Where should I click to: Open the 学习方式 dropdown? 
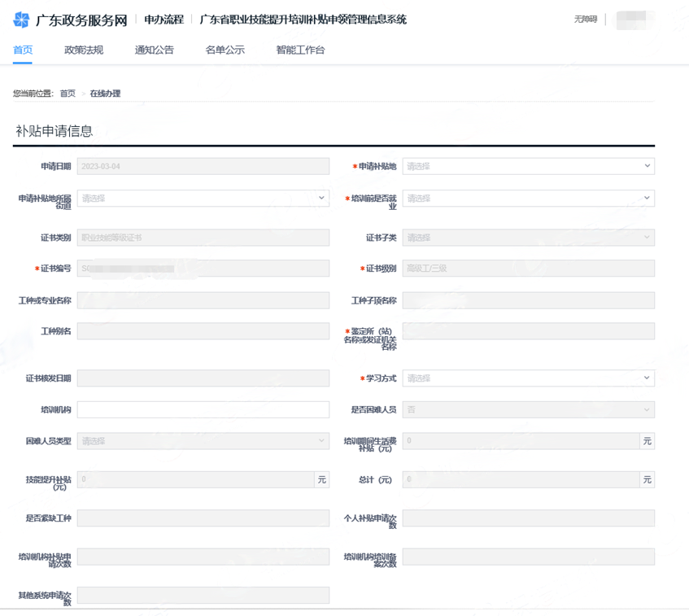coord(528,378)
